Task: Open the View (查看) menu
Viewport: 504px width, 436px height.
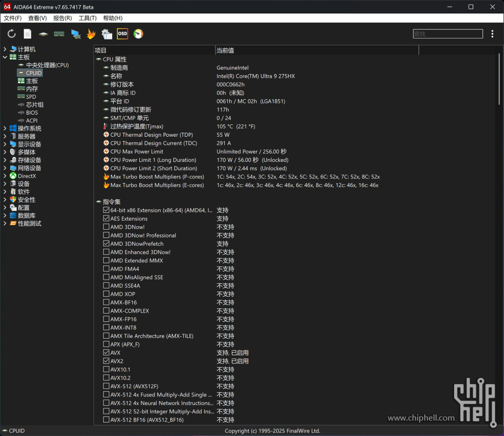Action: point(37,18)
